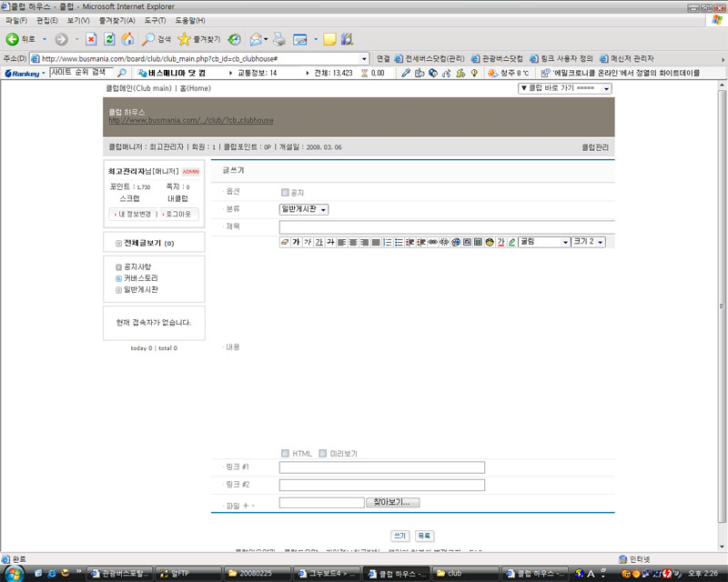Open the 일반게시판 category dropdown
Viewport: 728px width, 582px height.
[304, 209]
